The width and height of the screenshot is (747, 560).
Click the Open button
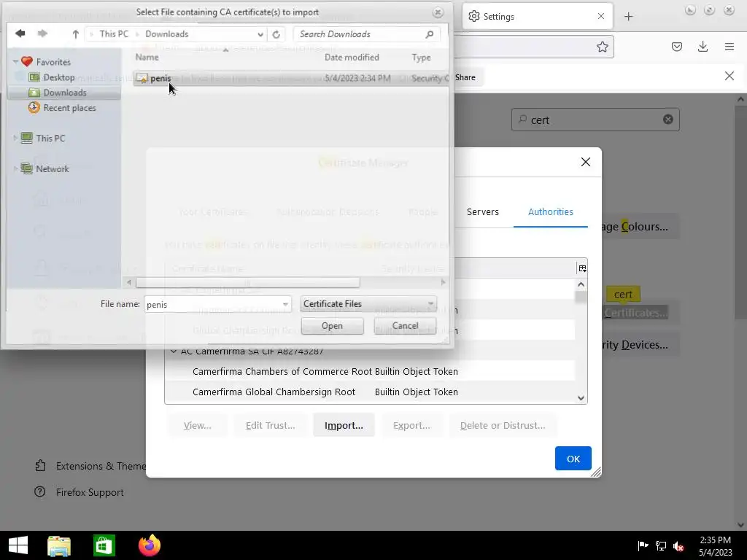coord(332,326)
